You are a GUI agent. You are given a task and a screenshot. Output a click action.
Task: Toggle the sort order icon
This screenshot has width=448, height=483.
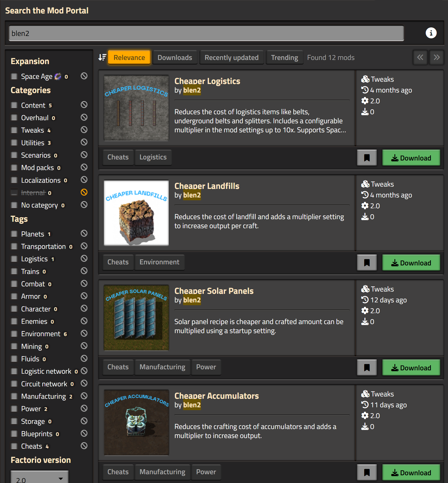click(102, 57)
